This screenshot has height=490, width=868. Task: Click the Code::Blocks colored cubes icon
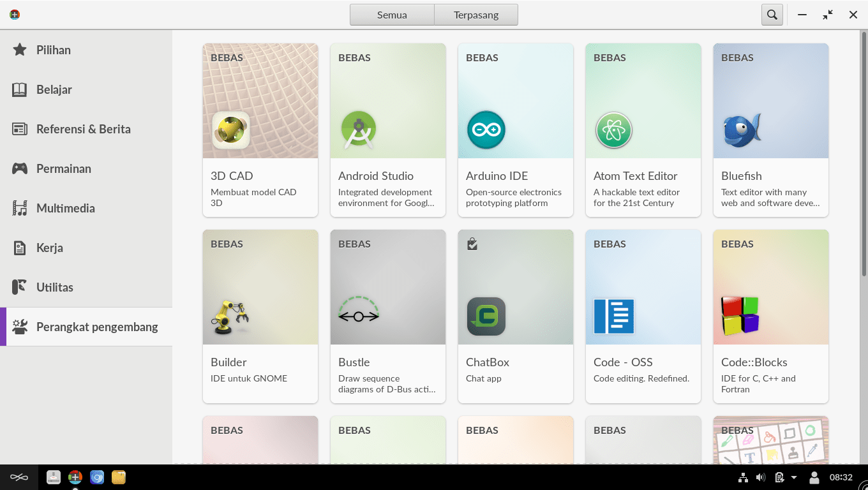[x=740, y=316]
